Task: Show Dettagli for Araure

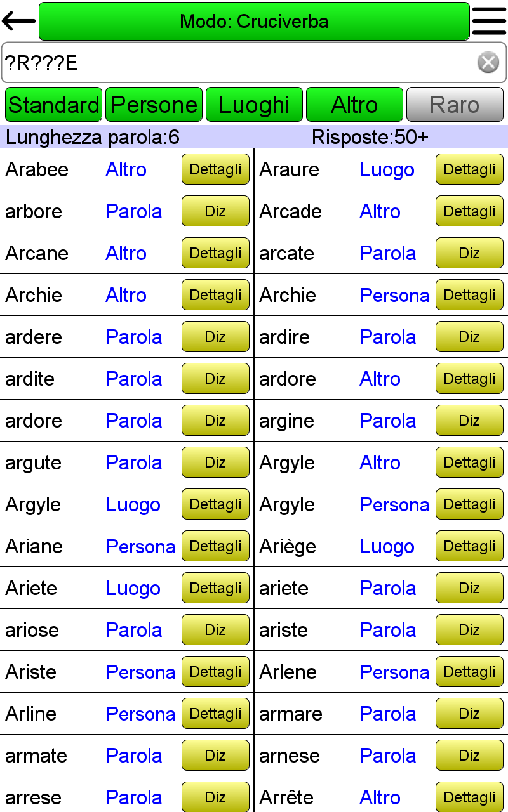Action: click(469, 169)
